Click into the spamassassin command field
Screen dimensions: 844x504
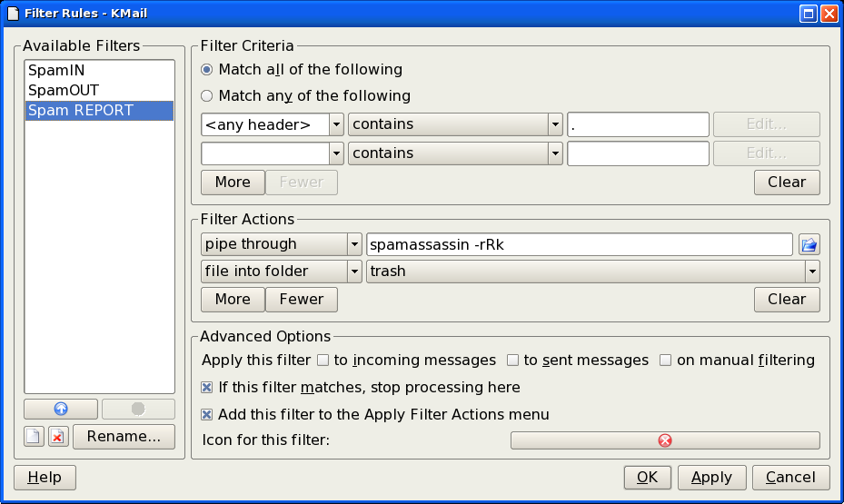tap(580, 245)
